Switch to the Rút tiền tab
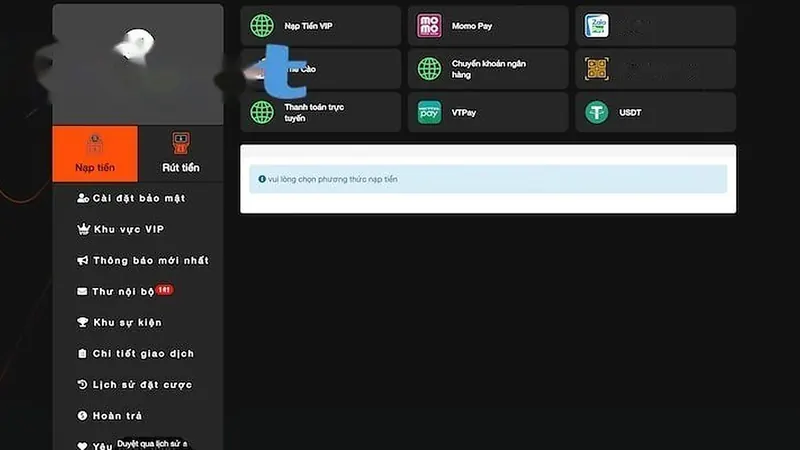The image size is (800, 450). (x=181, y=154)
